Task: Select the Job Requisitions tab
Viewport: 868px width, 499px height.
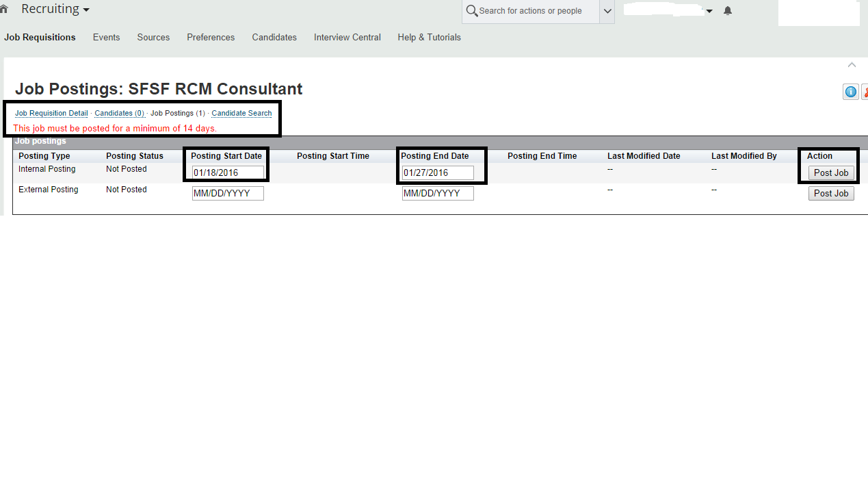Action: pyautogui.click(x=40, y=37)
